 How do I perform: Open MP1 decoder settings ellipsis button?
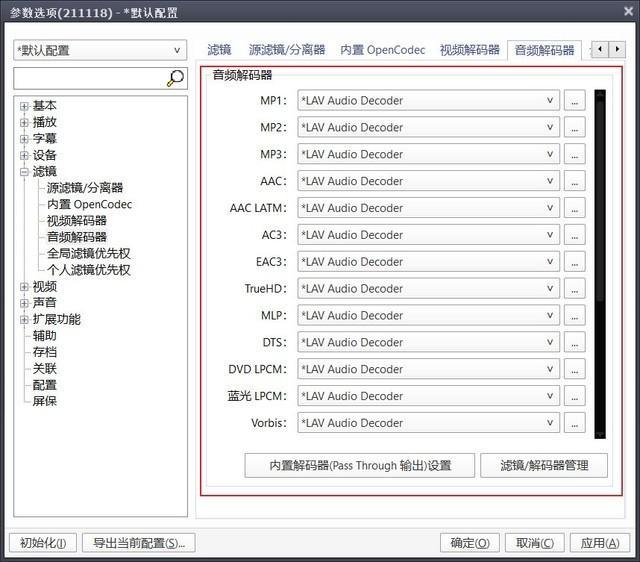pos(574,100)
